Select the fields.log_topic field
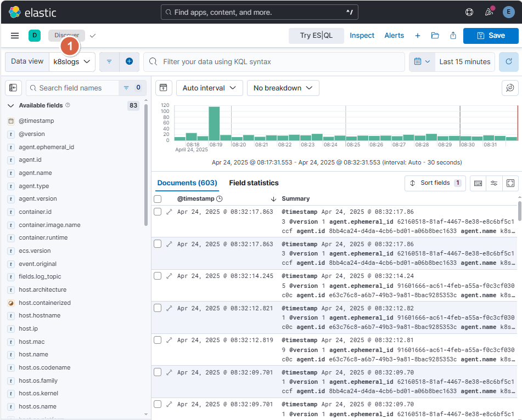This screenshot has height=420, width=522. [x=40, y=277]
